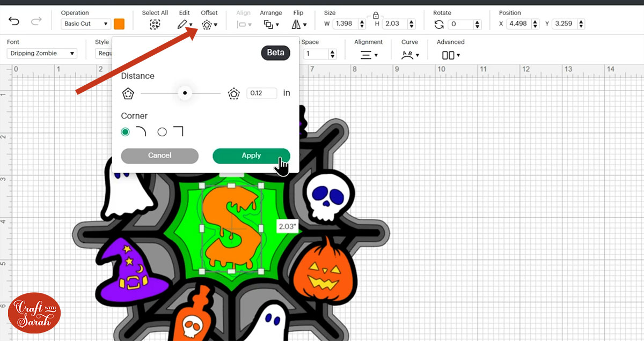
Task: Open the Flip mirror icon
Action: (x=296, y=25)
